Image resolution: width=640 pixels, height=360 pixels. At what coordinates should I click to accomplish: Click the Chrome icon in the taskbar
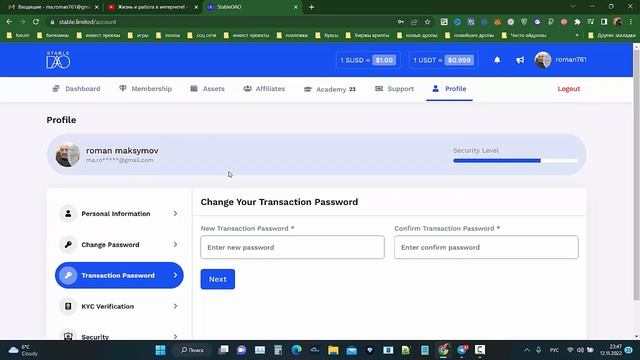coord(443,350)
